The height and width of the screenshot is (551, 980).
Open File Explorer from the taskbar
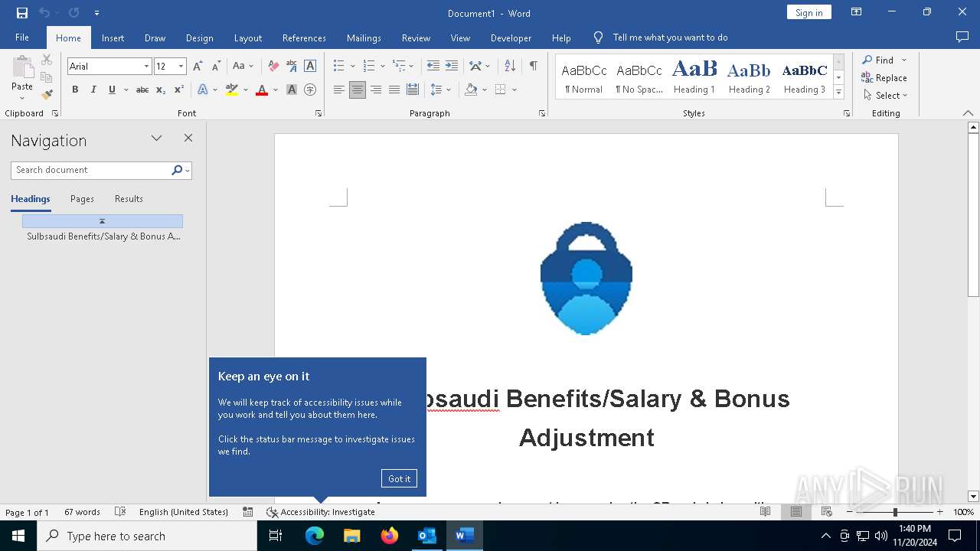[352, 536]
